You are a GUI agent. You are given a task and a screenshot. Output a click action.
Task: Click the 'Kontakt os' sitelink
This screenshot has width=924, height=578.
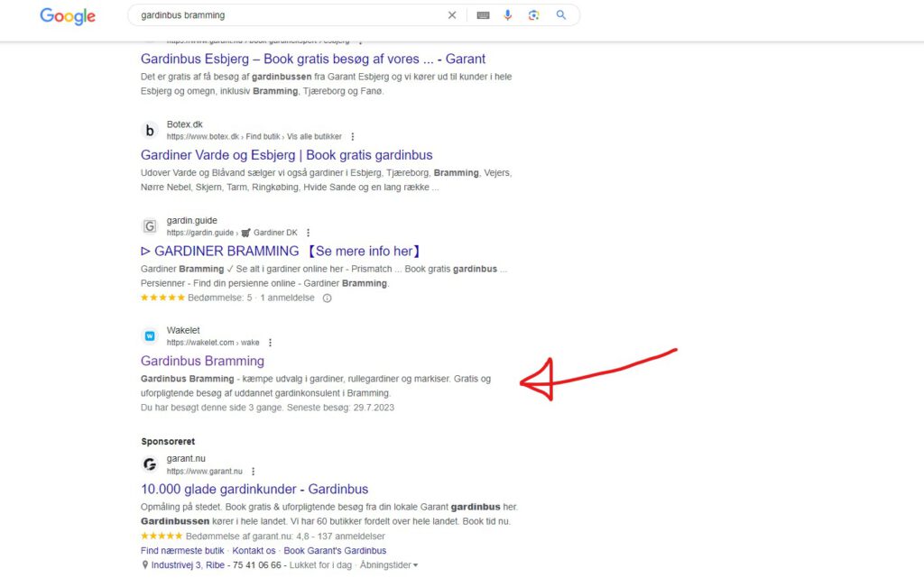(x=254, y=550)
